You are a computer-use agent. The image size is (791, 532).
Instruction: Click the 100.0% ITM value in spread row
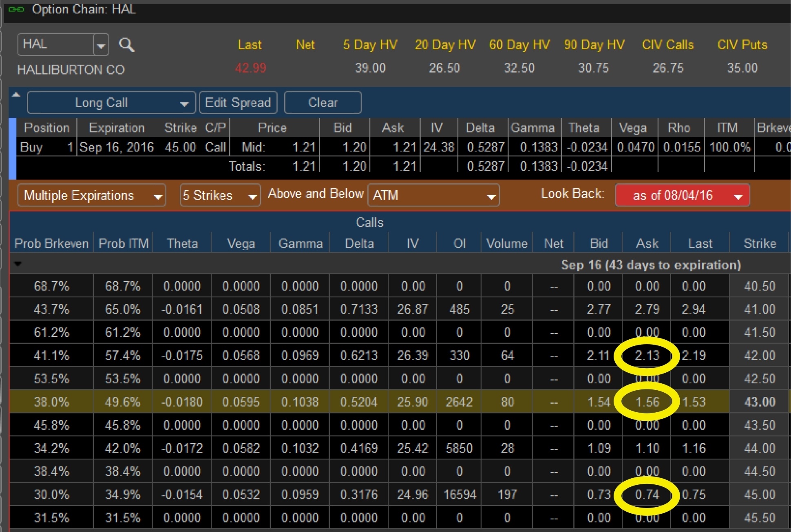[x=730, y=147]
